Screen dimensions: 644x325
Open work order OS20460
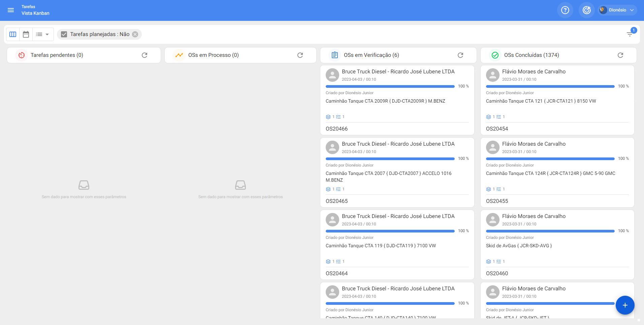click(497, 274)
